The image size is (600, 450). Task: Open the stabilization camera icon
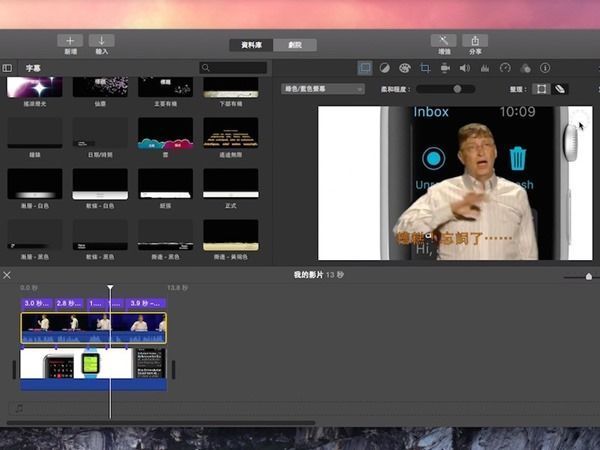tap(445, 68)
